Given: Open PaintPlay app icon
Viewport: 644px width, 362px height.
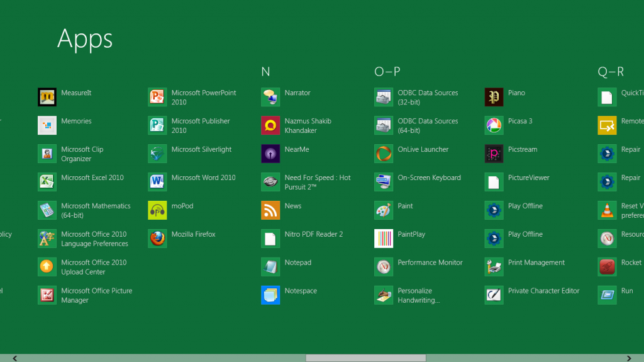Looking at the screenshot, I should [384, 239].
